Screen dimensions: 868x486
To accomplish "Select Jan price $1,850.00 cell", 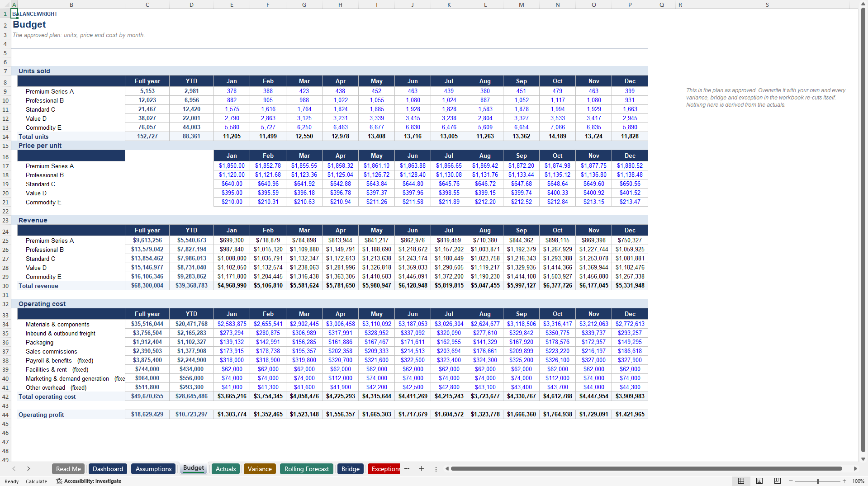I will point(232,165).
